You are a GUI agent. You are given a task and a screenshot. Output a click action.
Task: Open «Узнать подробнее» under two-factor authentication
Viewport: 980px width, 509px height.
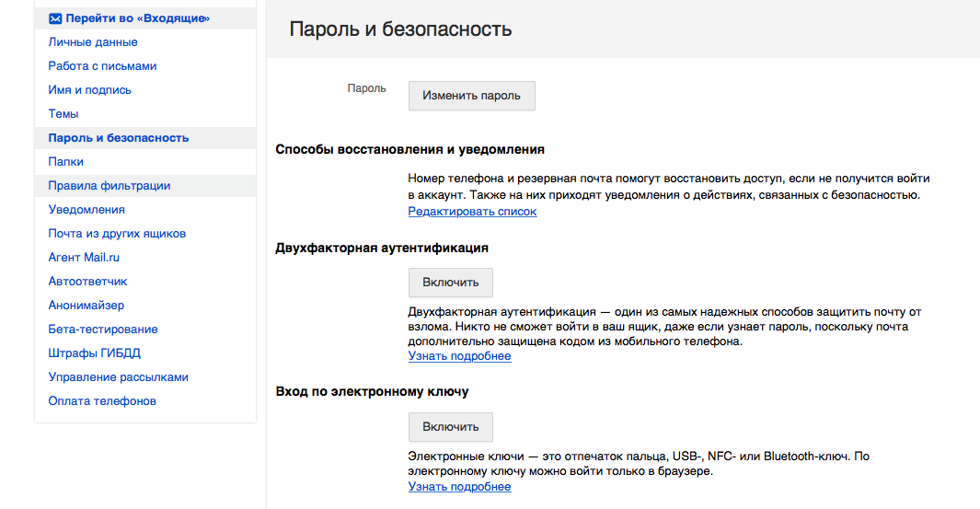click(459, 356)
